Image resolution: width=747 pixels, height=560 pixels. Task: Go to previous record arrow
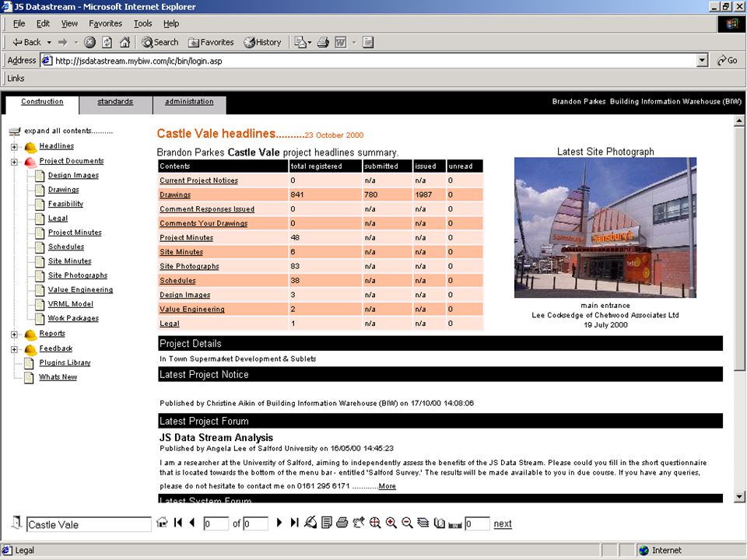[x=192, y=523]
